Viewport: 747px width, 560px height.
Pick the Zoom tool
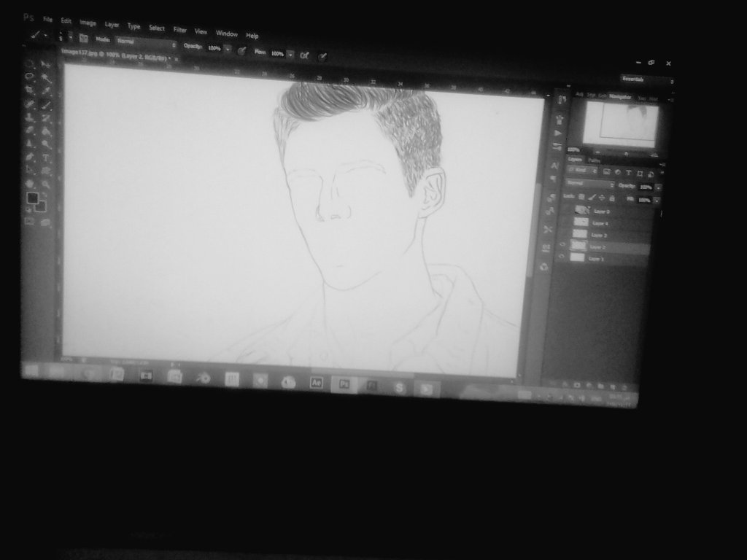point(45,183)
